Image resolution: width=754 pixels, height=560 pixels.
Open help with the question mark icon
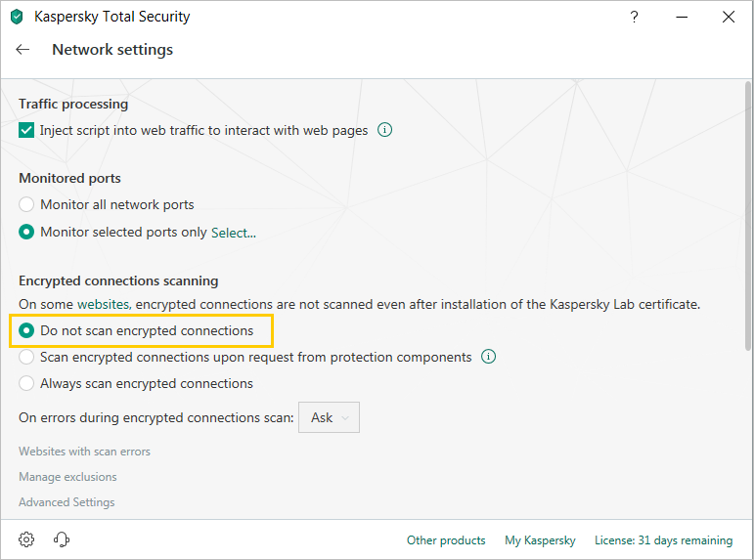pyautogui.click(x=635, y=17)
